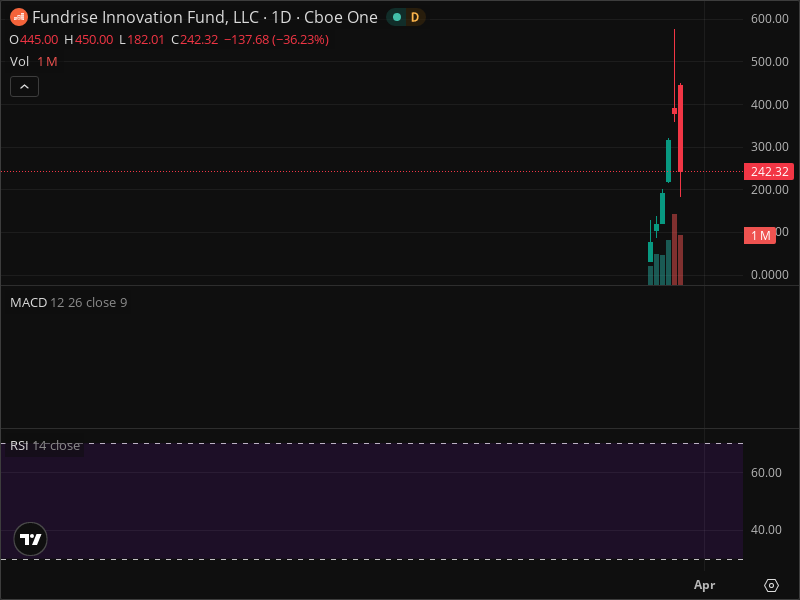
Task: Click the open value O445.00
Action: coord(34,40)
